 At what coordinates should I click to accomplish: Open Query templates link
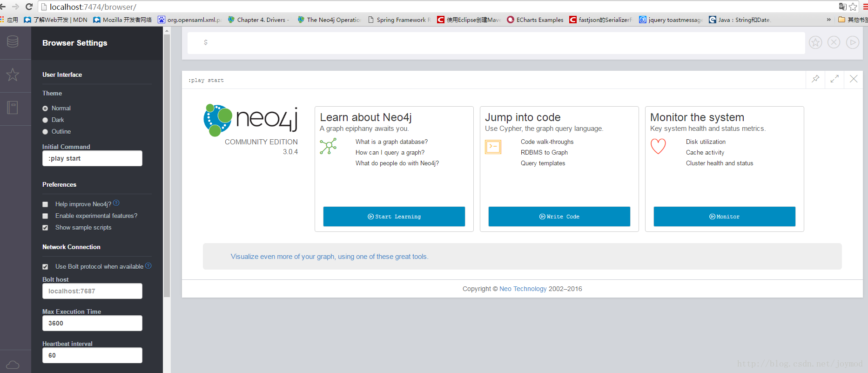[x=543, y=163]
